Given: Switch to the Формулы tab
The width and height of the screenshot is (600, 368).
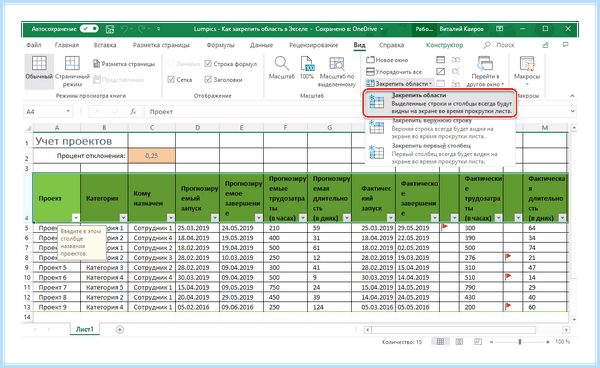Looking at the screenshot, I should pyautogui.click(x=220, y=45).
